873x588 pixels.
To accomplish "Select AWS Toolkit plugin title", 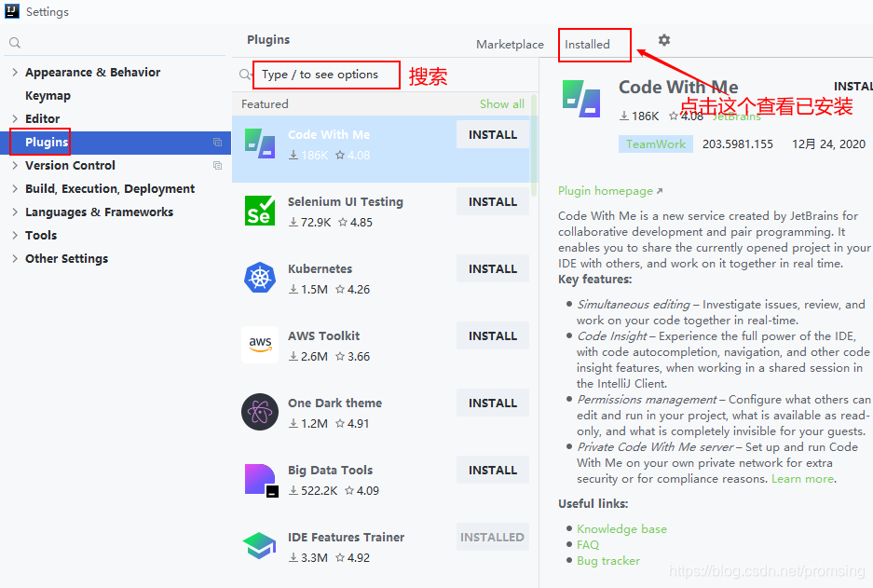I will click(x=323, y=335).
